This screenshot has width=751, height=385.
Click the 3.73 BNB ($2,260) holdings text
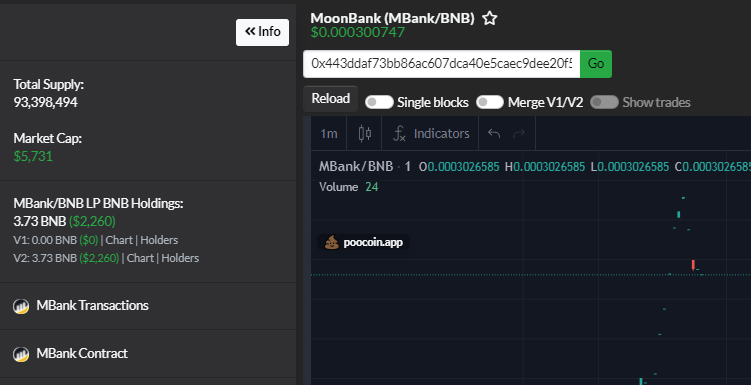64,221
